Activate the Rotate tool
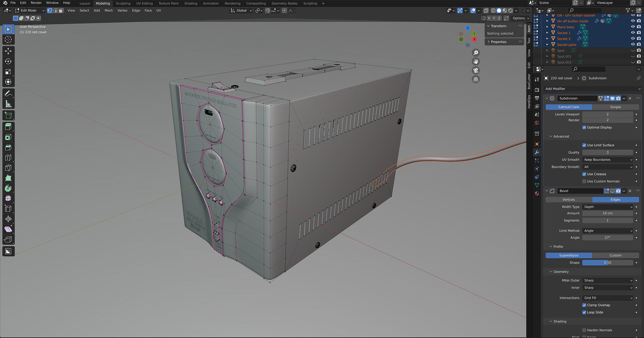 pos(8,61)
